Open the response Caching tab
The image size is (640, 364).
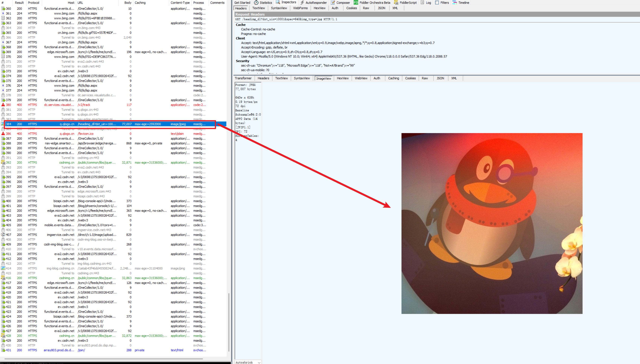click(393, 78)
